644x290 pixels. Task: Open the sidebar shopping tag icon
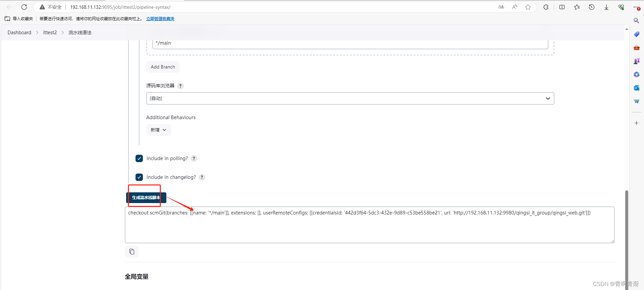(636, 34)
